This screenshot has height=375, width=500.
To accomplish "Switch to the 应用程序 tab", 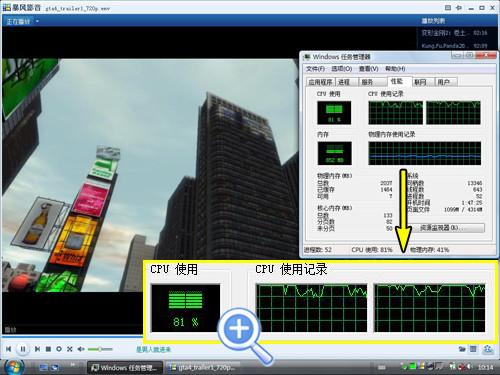I will pos(320,82).
